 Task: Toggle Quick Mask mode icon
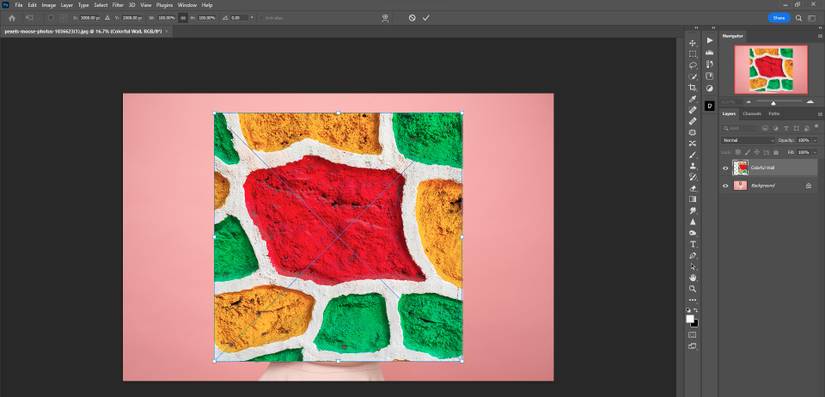pos(692,335)
